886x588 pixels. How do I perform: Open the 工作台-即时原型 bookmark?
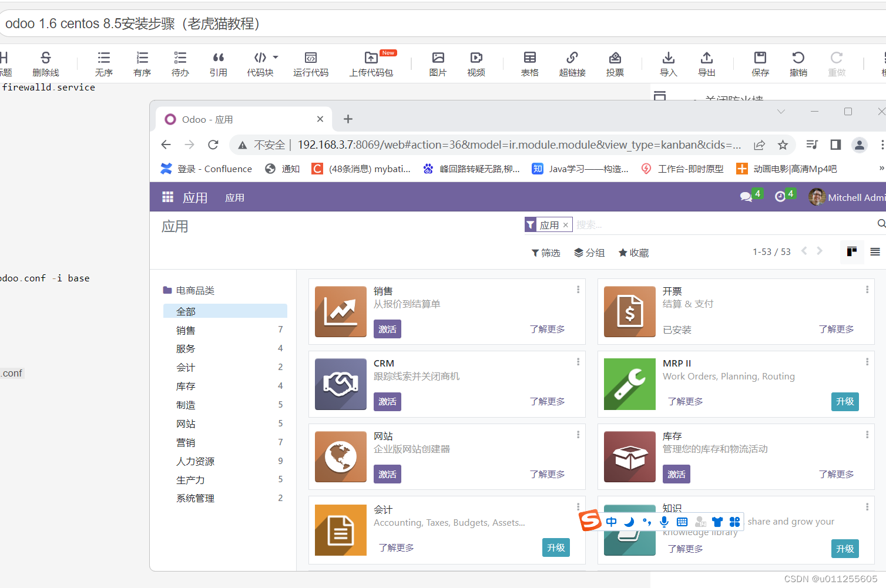coord(683,169)
